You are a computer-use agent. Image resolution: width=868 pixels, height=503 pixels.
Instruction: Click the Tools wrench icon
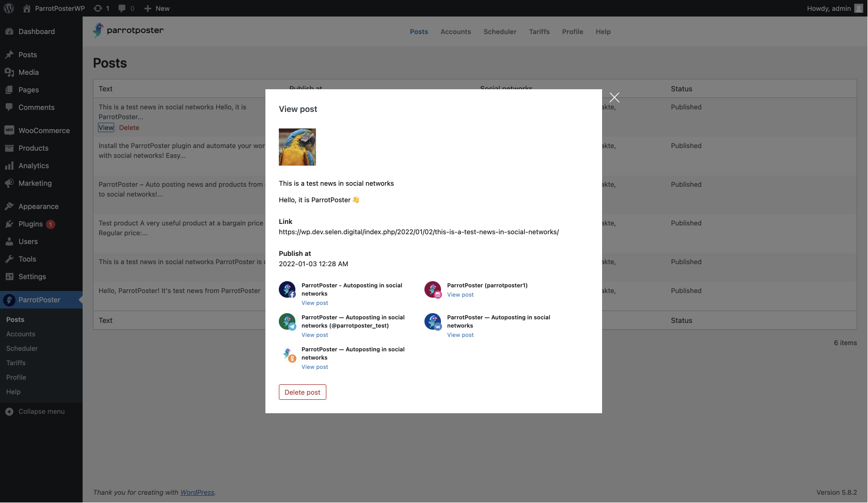(9, 259)
